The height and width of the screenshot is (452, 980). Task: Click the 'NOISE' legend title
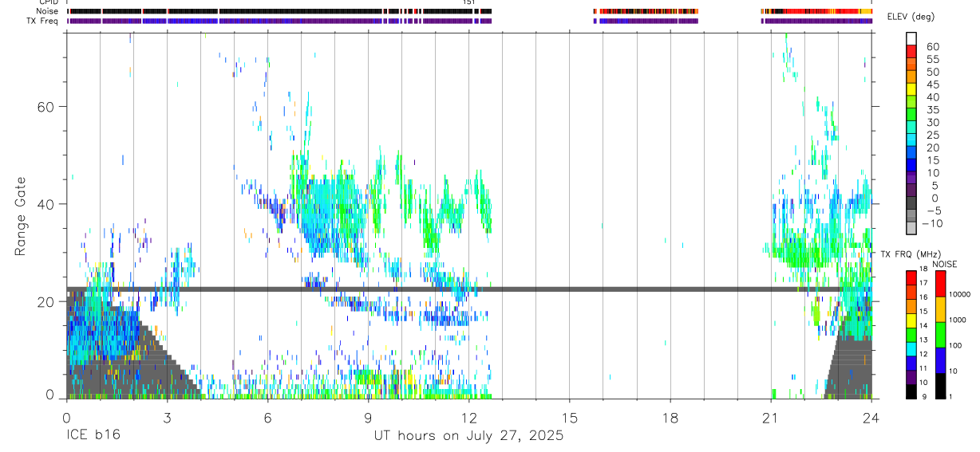tap(945, 264)
